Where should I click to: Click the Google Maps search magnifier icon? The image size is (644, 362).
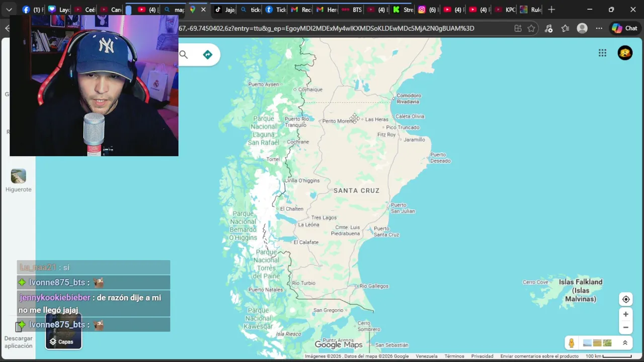click(x=184, y=55)
